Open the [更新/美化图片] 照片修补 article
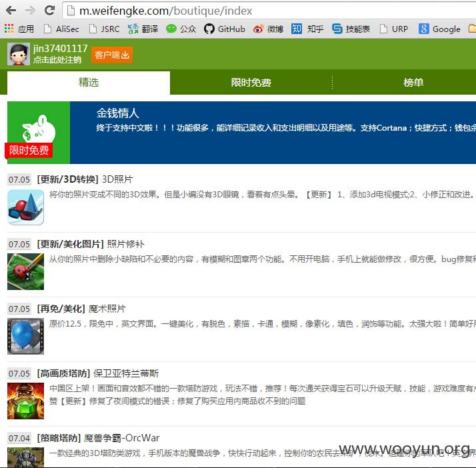476x468 pixels. click(x=91, y=244)
